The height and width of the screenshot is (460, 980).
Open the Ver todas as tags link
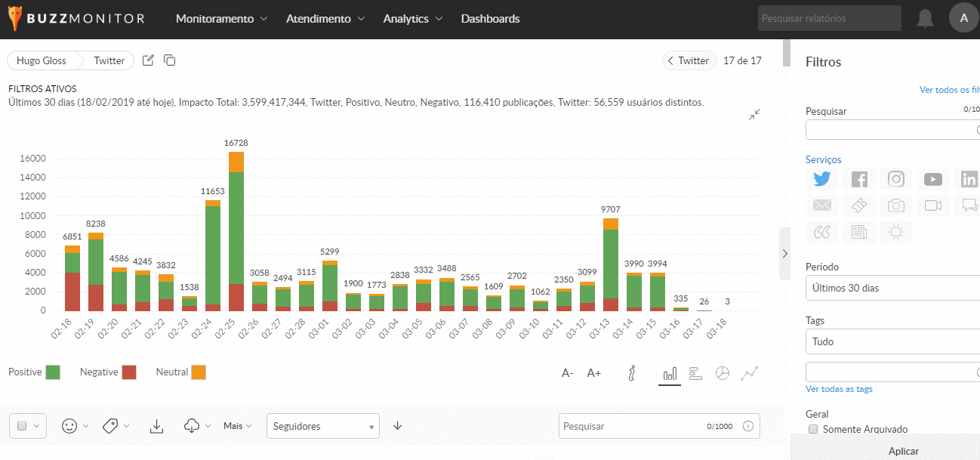(839, 389)
